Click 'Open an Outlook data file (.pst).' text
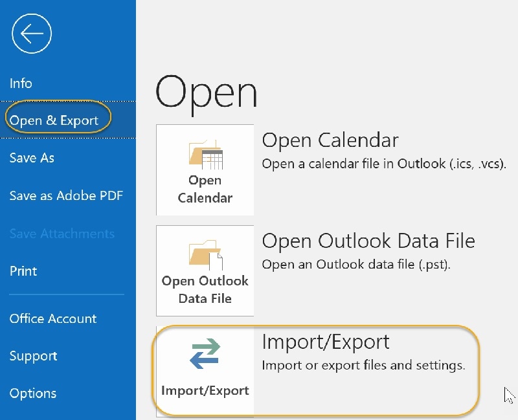 point(356,265)
